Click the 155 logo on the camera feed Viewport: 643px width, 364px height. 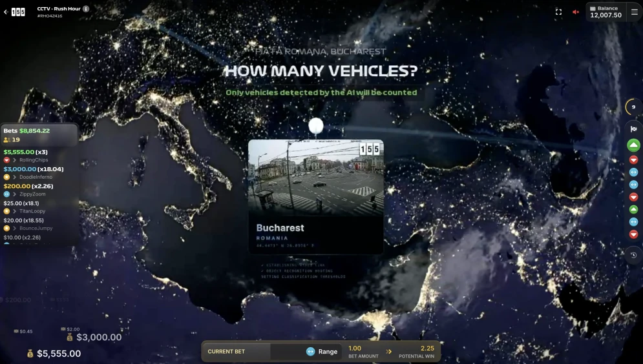pos(370,150)
